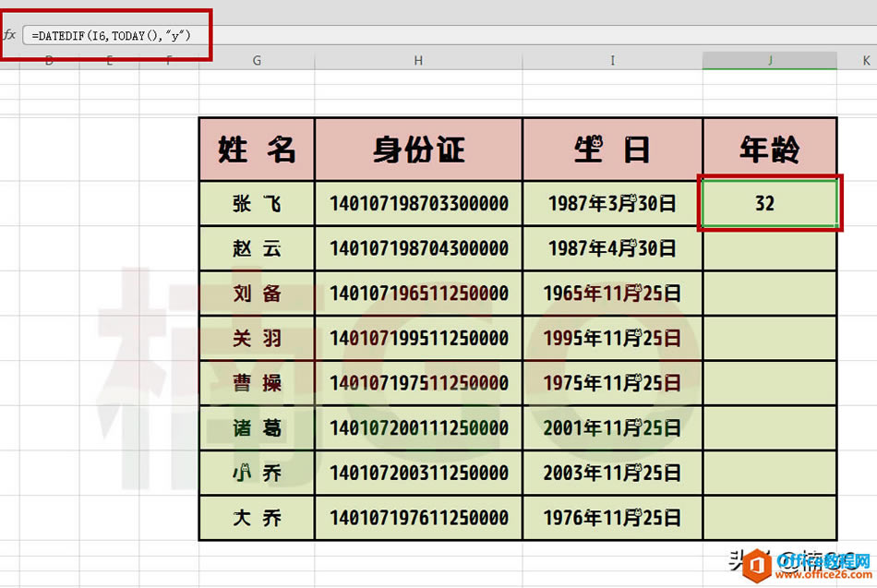Screen dimensions: 877x588
Task: Select the cell with name 小乔
Action: [258, 474]
